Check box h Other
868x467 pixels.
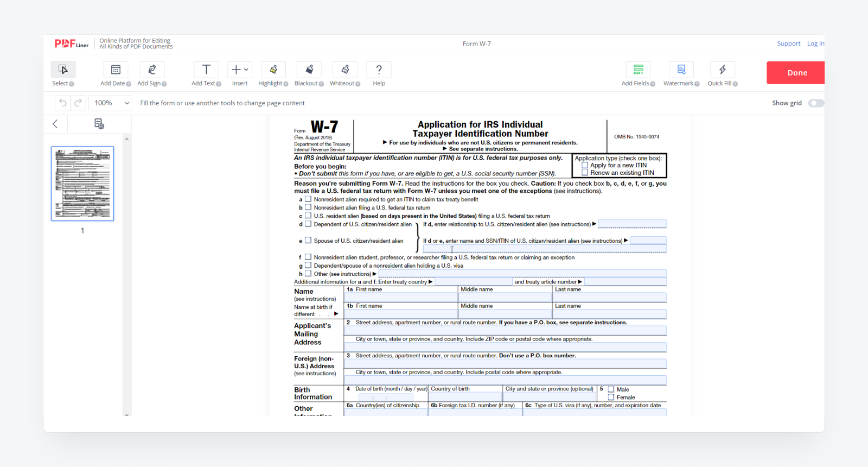click(308, 274)
